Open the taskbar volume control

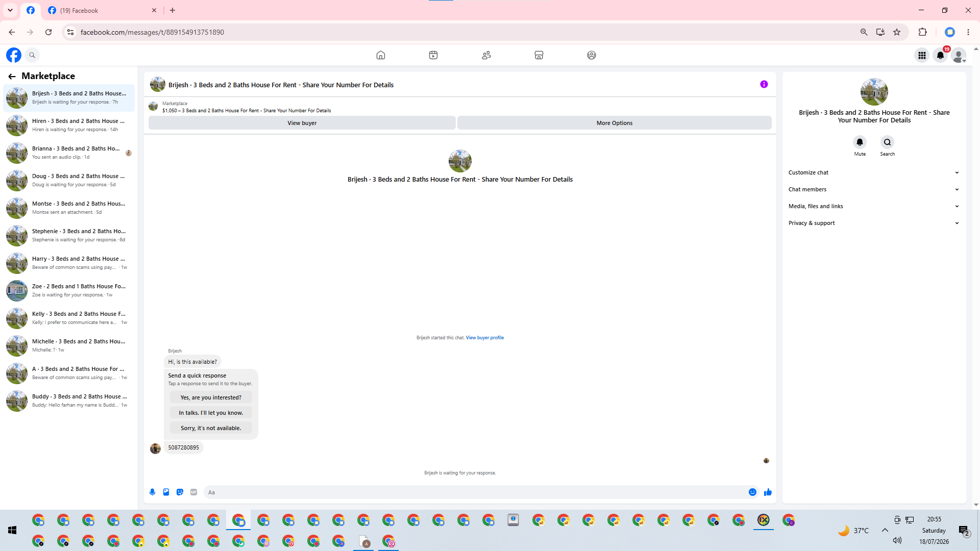(x=897, y=540)
